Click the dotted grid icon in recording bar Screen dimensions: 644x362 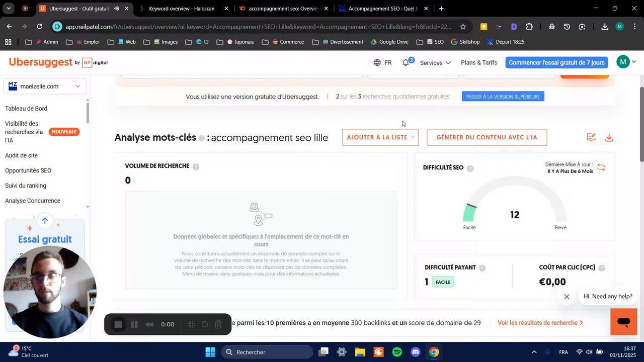pos(191,325)
